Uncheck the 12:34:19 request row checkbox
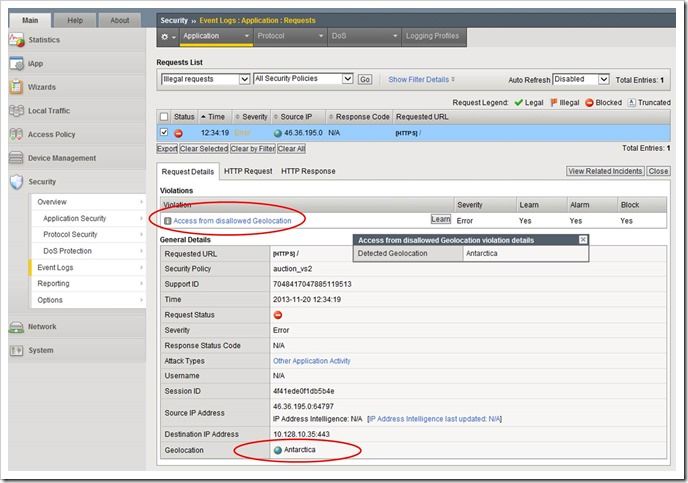The image size is (688, 483). pyautogui.click(x=164, y=132)
